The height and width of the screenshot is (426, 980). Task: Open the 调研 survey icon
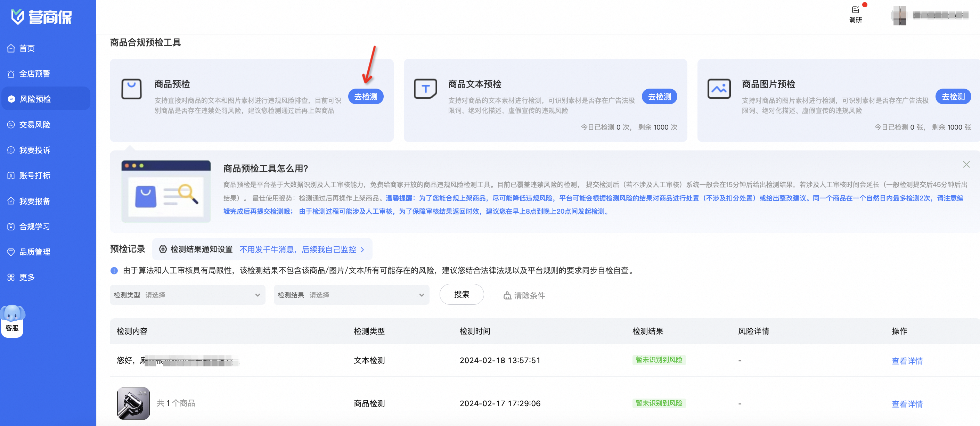coord(856,10)
